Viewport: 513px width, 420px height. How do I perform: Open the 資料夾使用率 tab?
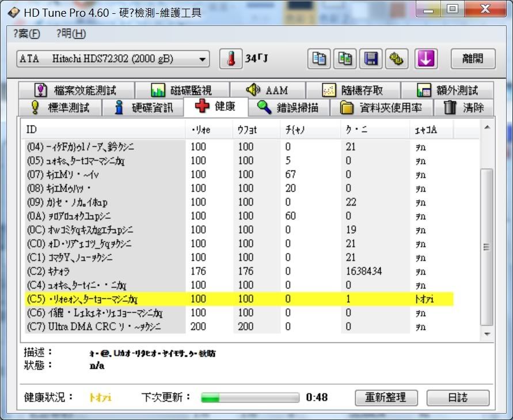click(382, 107)
